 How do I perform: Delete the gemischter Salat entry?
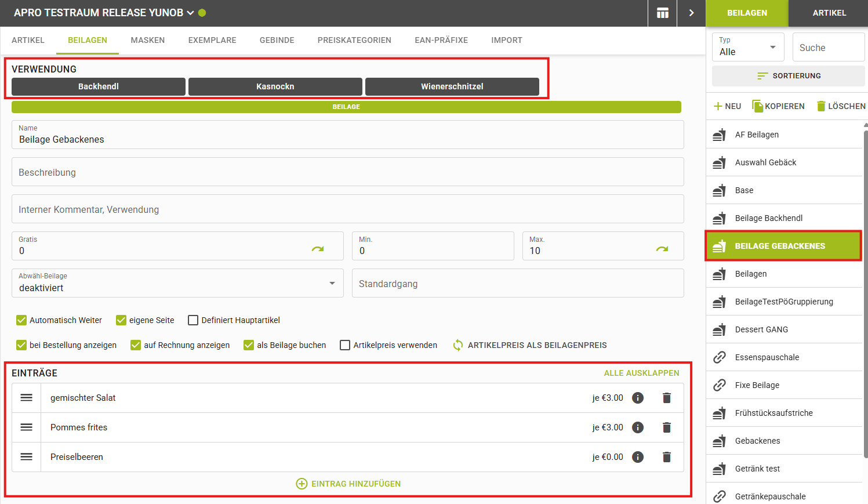click(x=667, y=398)
